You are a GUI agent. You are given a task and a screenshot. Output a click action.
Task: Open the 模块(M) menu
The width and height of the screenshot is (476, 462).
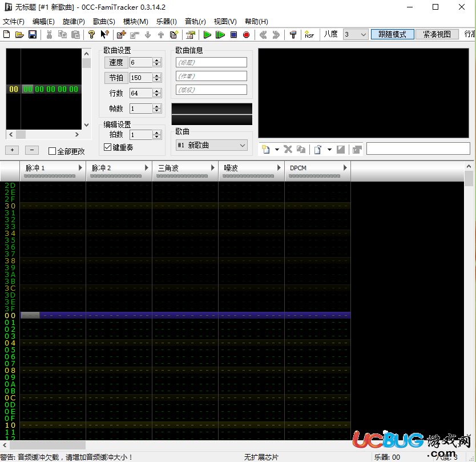[x=135, y=22]
